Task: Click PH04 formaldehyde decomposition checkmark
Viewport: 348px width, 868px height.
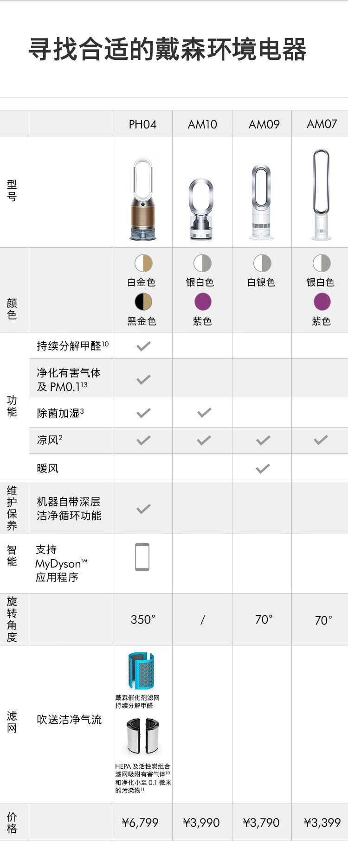Action: click(x=144, y=346)
